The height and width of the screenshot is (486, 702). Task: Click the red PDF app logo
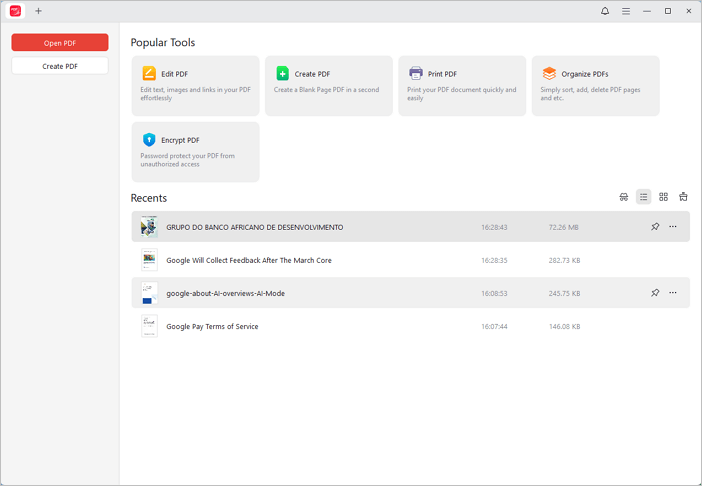[x=15, y=11]
